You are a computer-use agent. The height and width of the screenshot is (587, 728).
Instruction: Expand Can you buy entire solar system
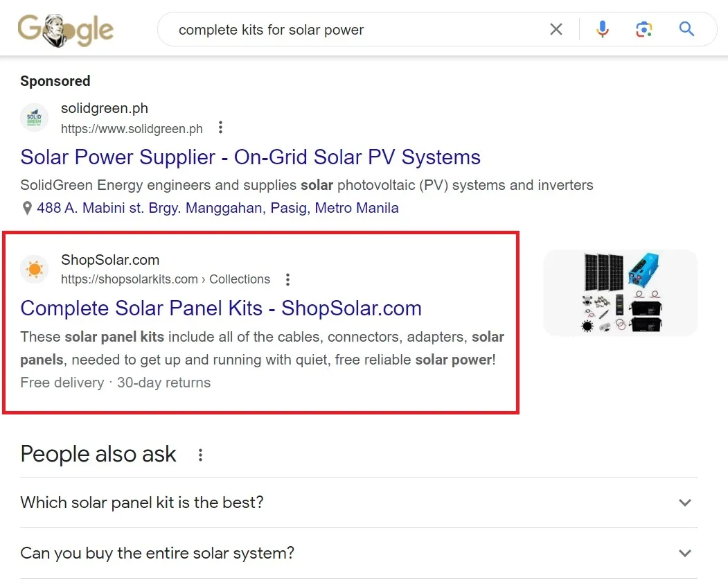pos(359,553)
